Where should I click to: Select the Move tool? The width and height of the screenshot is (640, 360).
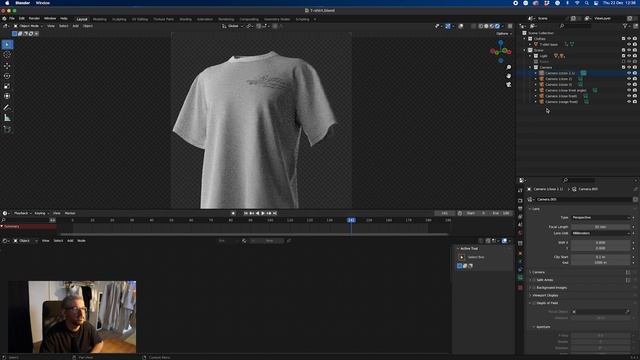[x=7, y=66]
